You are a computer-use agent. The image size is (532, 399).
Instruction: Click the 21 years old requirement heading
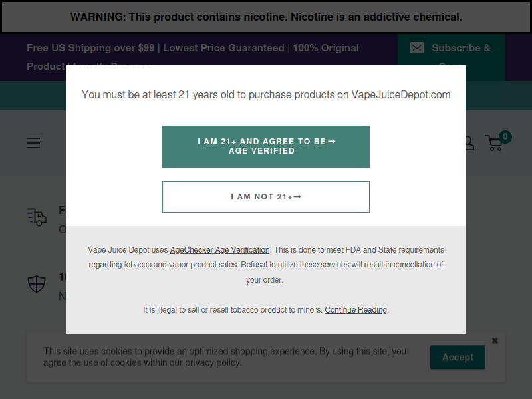(x=265, y=94)
